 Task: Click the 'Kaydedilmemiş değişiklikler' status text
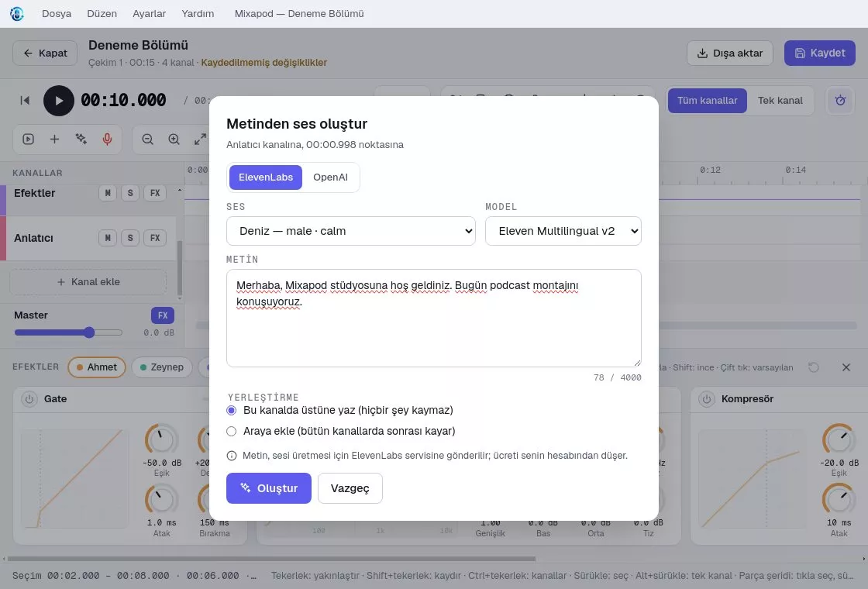click(x=263, y=63)
